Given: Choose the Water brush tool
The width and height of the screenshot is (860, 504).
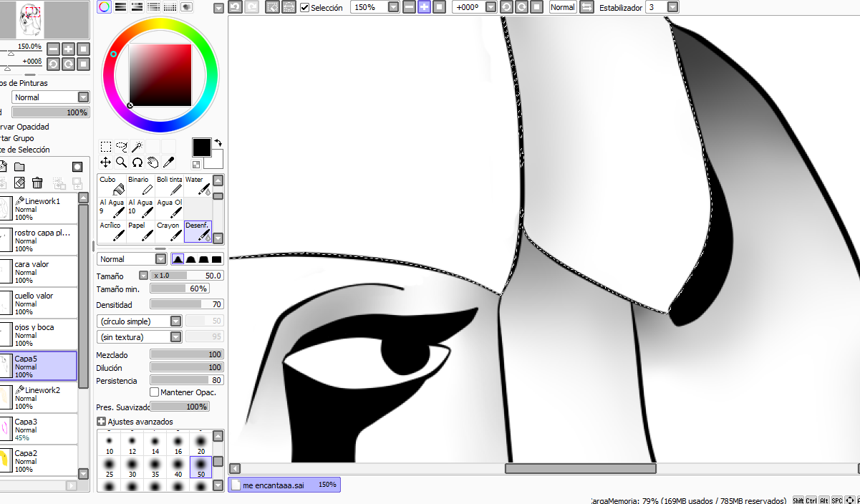Looking at the screenshot, I should pos(198,185).
